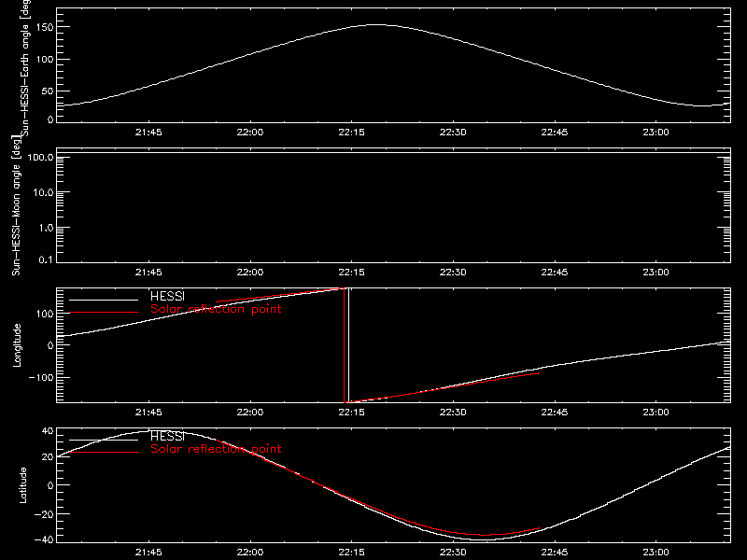Click red legend line sample in Latitude plot
This screenshot has width=747, height=560.
(x=104, y=453)
